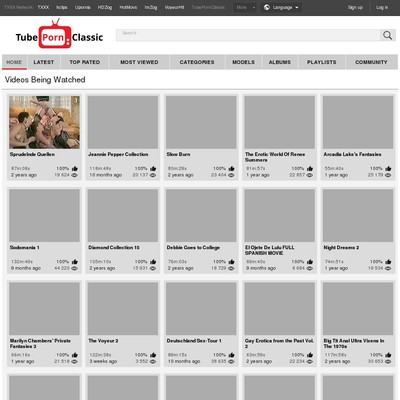This screenshot has width=400, height=400.
Task: Open Night Dreams 2 video title
Action: [x=341, y=248]
